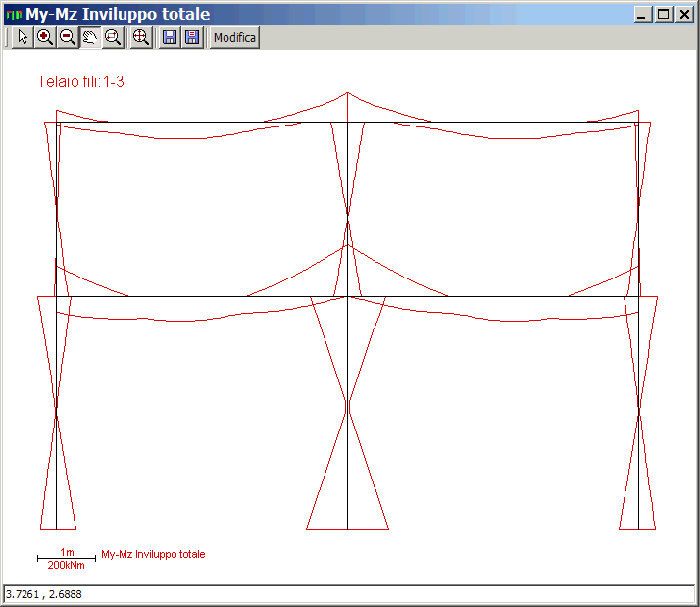Open the Modifica button
The width and height of the screenshot is (700, 607).
(234, 37)
